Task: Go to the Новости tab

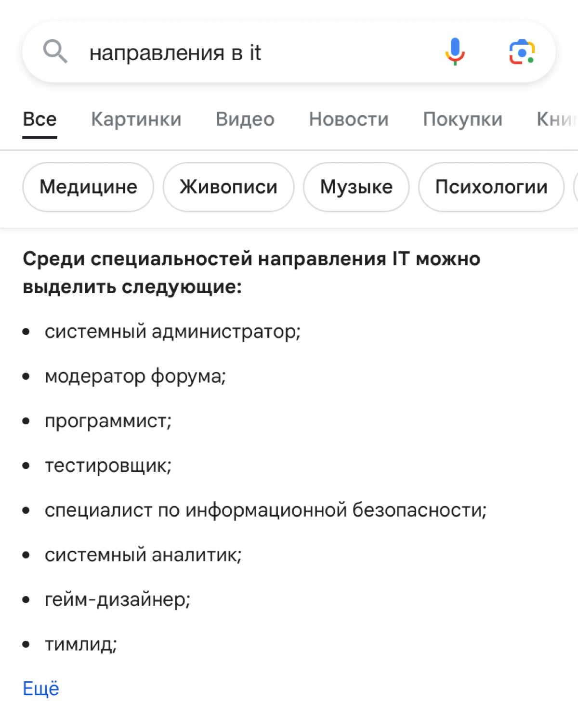Action: (x=349, y=119)
